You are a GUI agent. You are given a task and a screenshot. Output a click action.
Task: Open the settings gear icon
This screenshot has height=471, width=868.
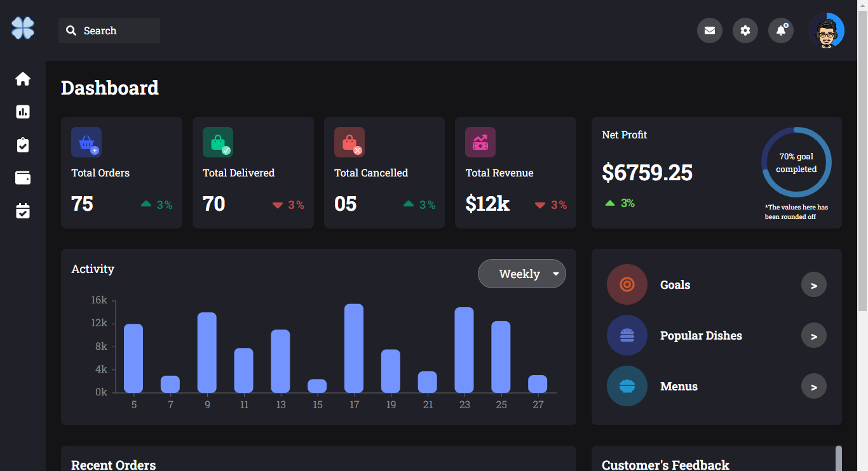[x=745, y=30]
